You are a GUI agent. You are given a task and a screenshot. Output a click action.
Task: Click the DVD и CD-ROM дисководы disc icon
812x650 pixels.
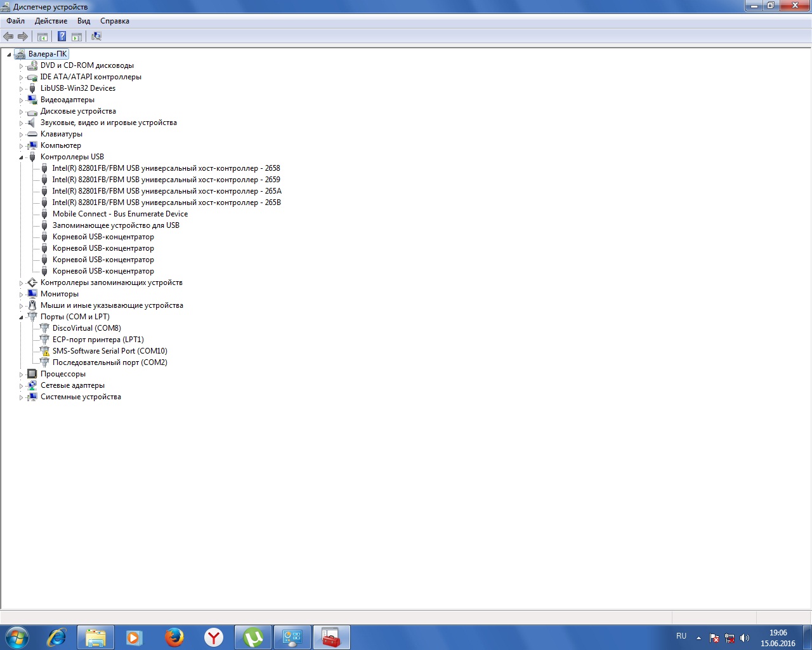[32, 65]
